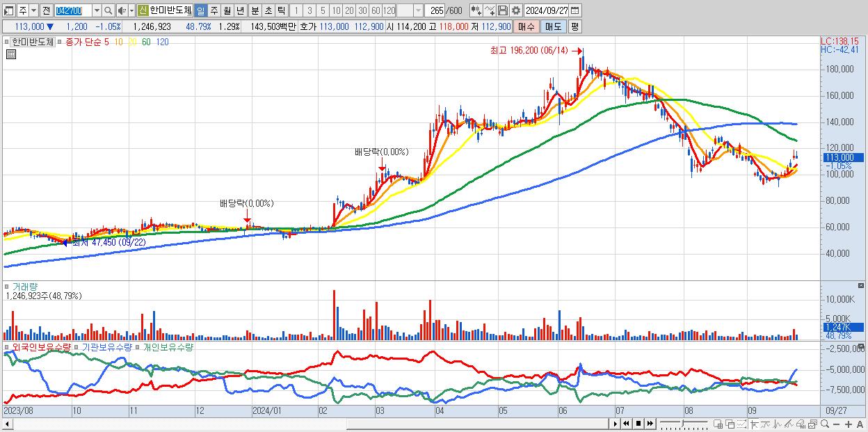Click the stacked chart windows icon
Image resolution: width=868 pixels, height=432 pixels.
click(x=812, y=424)
